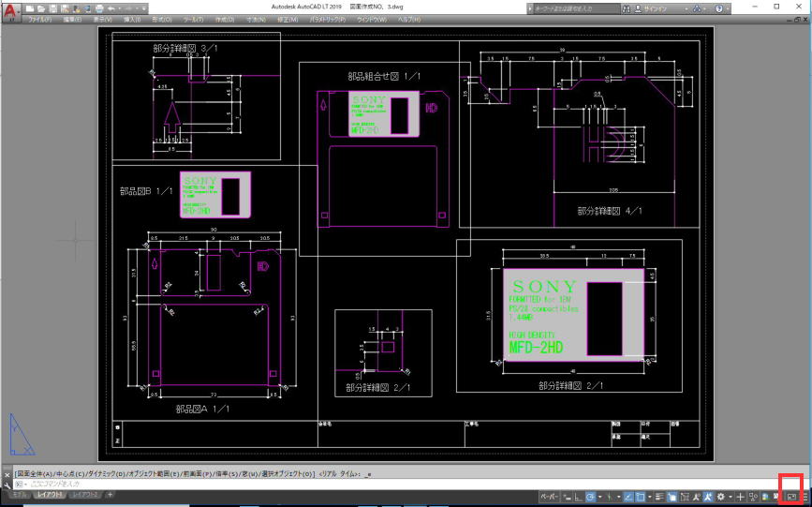Viewport: 812px width, 507px height.
Task: Open the Undo history dropdown arrow
Action: pyautogui.click(x=120, y=8)
